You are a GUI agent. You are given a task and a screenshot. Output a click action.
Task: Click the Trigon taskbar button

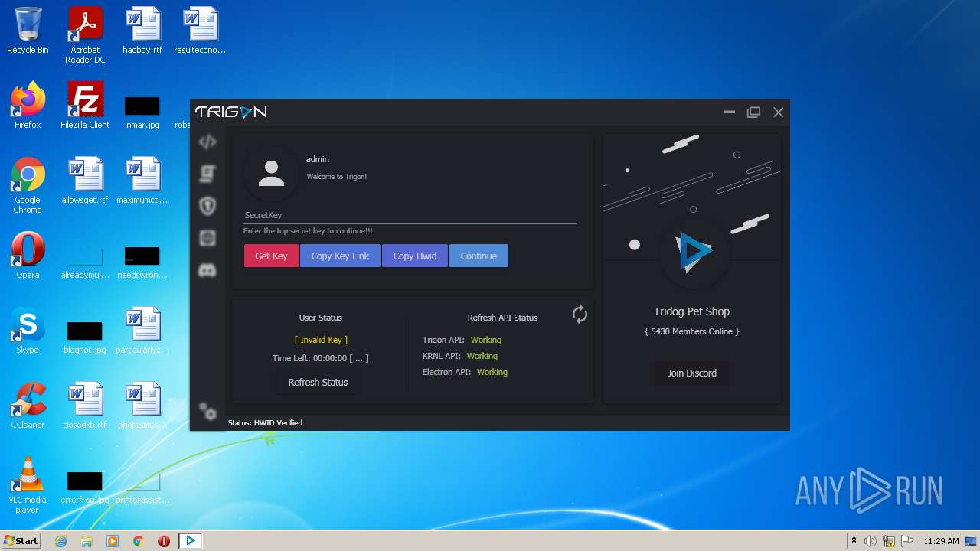pos(191,541)
